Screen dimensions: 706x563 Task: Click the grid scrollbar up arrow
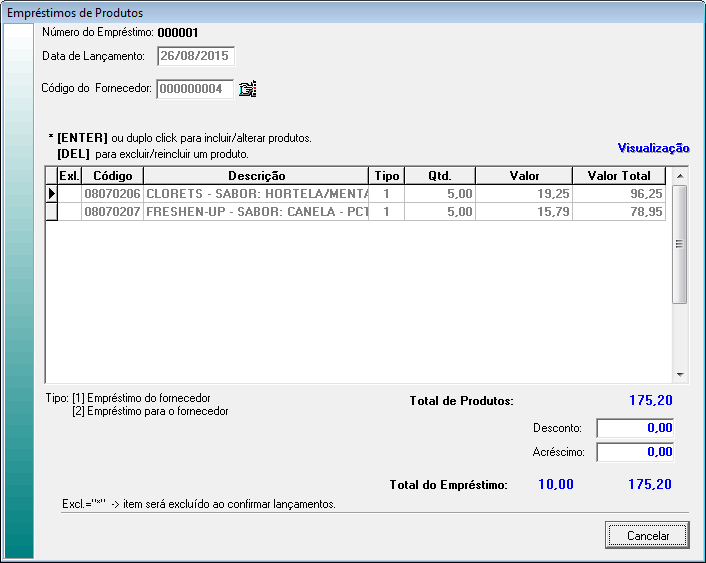(680, 176)
